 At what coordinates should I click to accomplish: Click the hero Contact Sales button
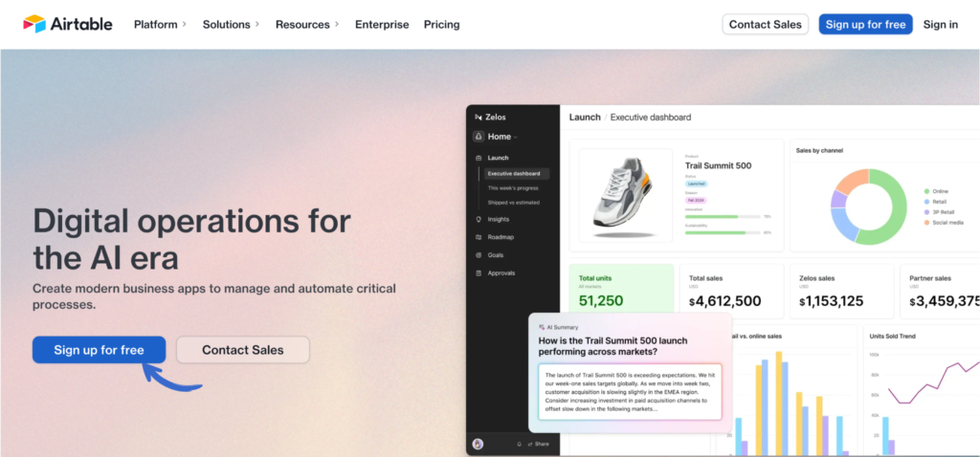(x=242, y=350)
